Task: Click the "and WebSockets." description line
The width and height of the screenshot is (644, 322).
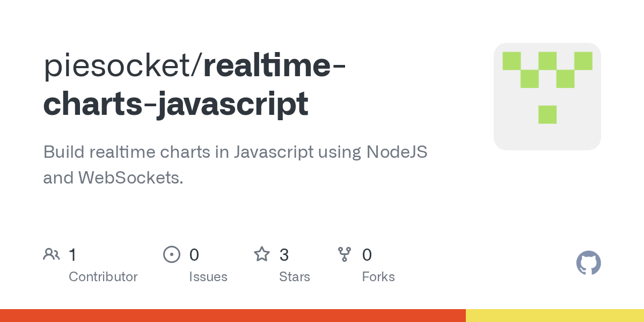Action: (113, 178)
